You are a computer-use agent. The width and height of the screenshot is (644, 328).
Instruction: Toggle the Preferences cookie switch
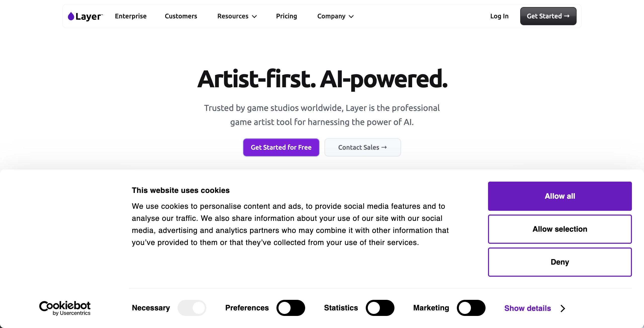pos(291,308)
